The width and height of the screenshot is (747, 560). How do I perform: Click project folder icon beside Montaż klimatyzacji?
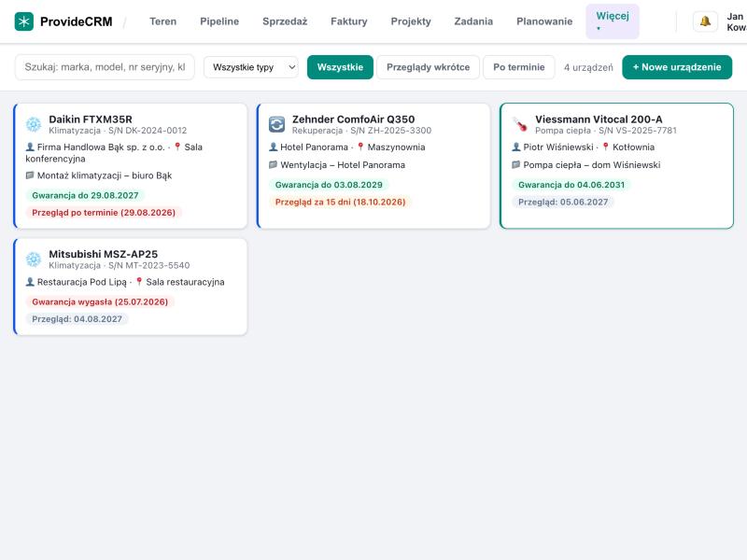pyautogui.click(x=30, y=175)
